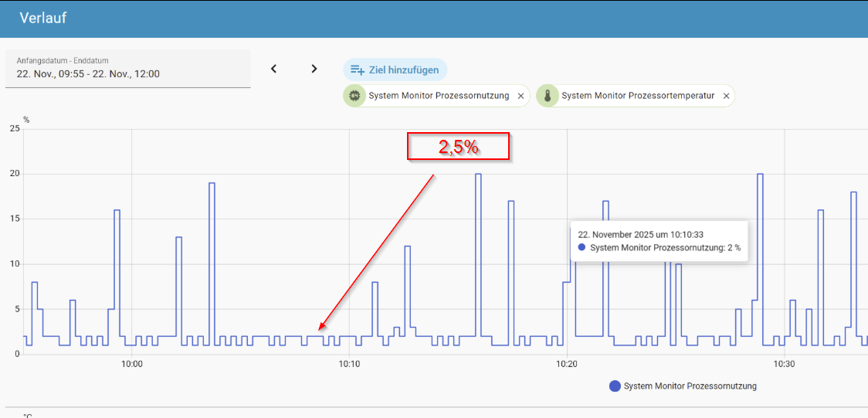The height and width of the screenshot is (418, 868).
Task: Advance to the next time range
Action: (314, 69)
